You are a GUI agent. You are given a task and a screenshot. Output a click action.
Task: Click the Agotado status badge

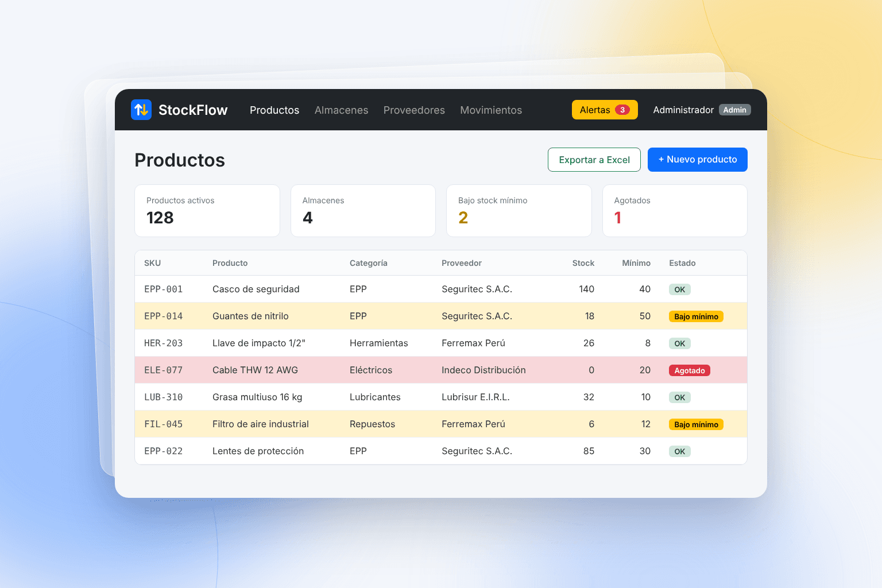click(x=690, y=370)
